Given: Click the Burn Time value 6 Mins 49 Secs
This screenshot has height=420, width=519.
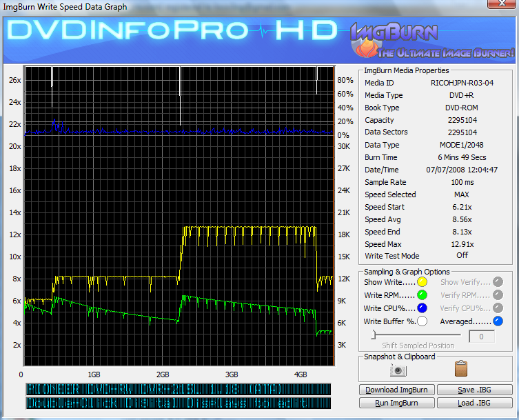Looking at the screenshot, I should (462, 157).
